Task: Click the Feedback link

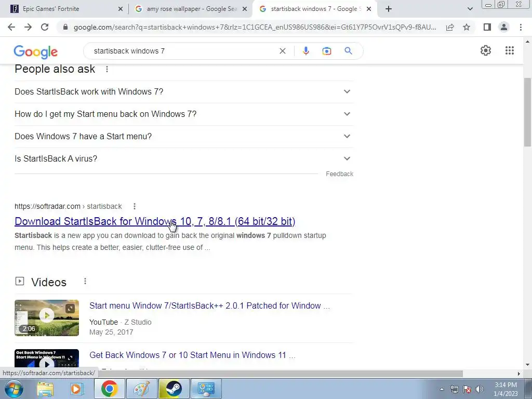Action: point(339,174)
